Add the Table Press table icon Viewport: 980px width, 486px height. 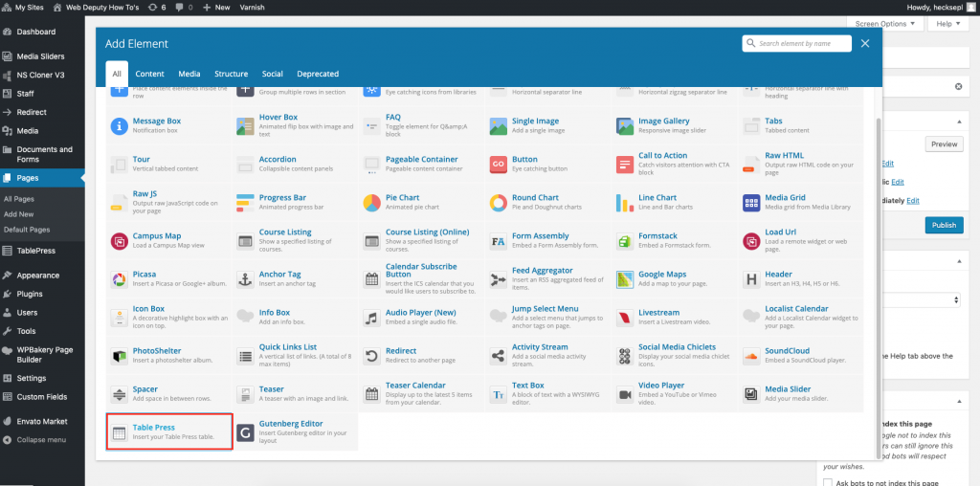[x=120, y=432]
